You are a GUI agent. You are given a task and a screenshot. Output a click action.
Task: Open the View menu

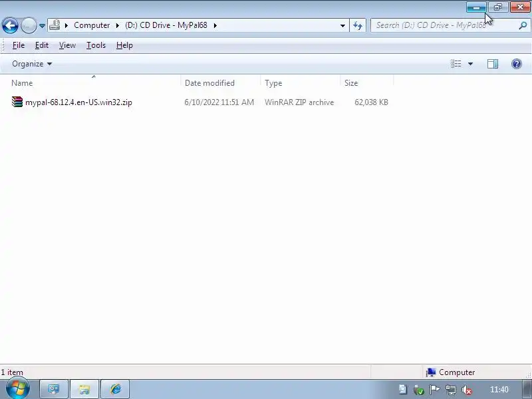[67, 45]
